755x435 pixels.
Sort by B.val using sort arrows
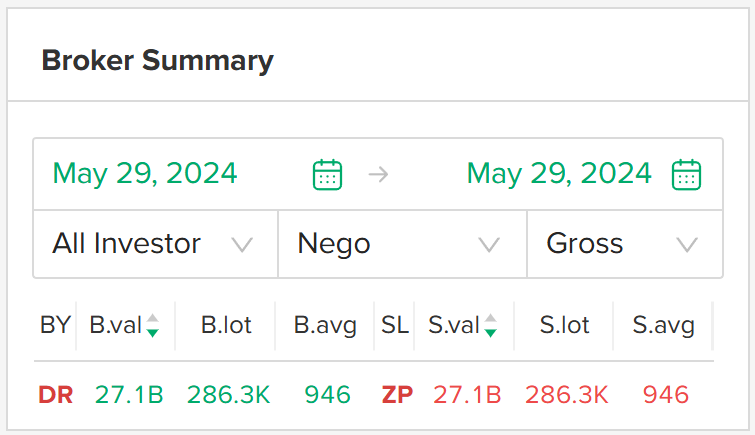153,325
